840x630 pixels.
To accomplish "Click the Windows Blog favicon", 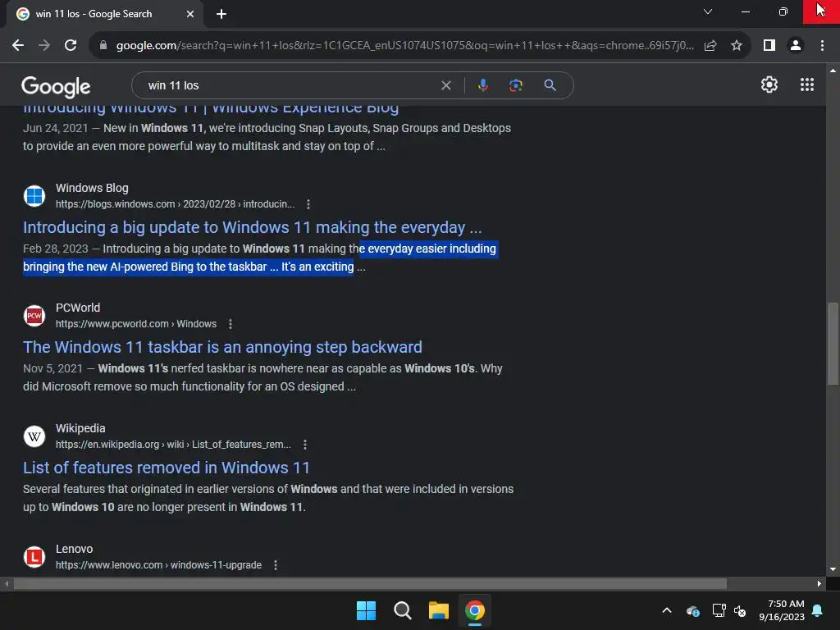I will pos(34,195).
